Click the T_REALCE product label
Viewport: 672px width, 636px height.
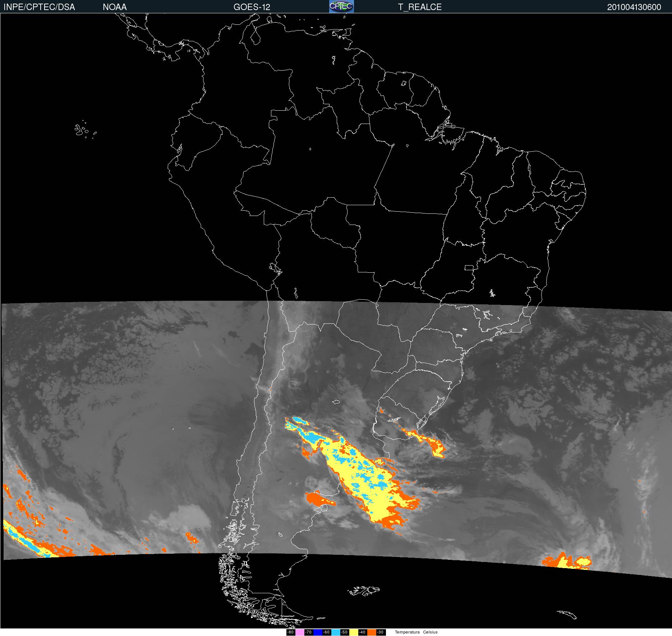pos(420,7)
